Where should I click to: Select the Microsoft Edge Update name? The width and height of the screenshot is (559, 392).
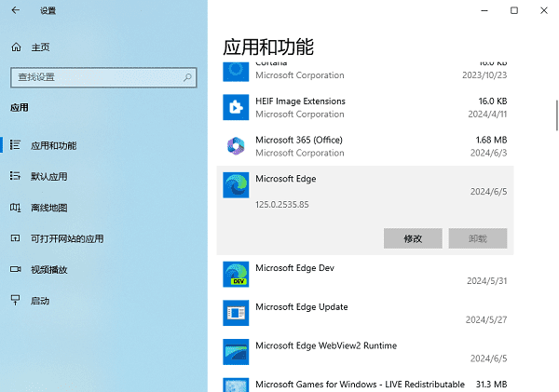(x=302, y=307)
